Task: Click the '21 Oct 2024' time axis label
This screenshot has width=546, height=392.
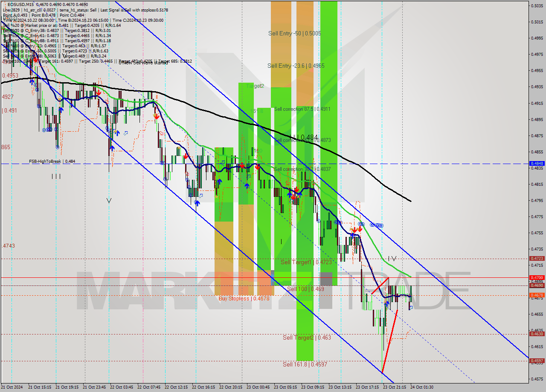Action: tap(12, 387)
